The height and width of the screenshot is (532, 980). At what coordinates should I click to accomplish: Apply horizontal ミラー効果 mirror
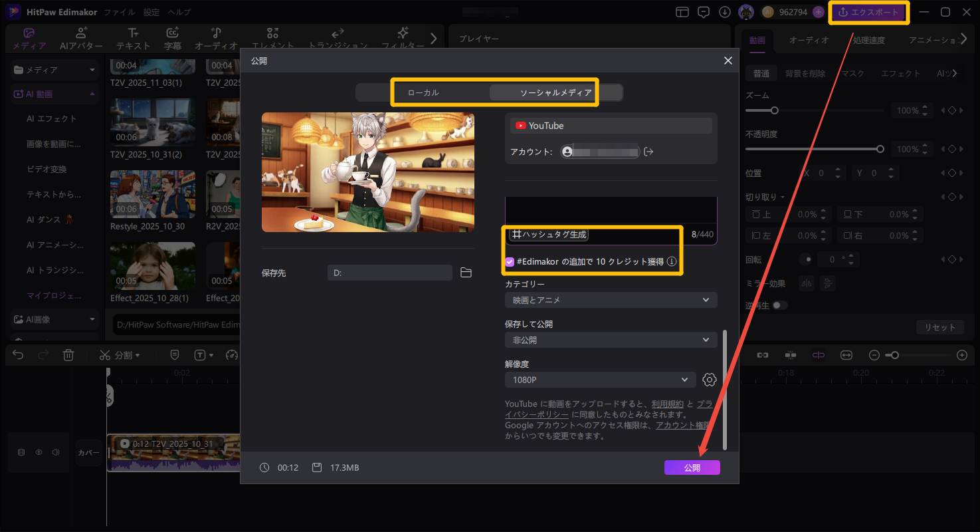point(806,283)
